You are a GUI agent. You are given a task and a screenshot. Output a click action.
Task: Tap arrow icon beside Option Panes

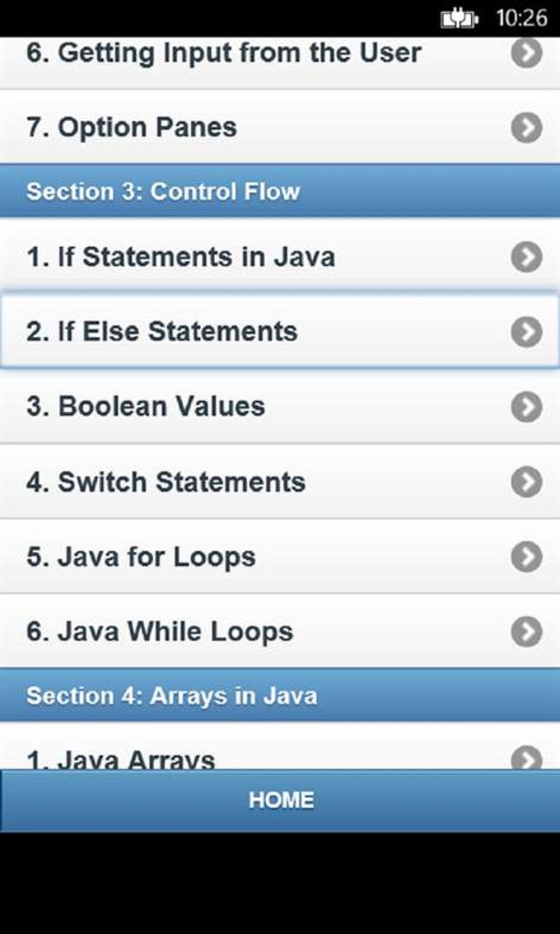526,128
